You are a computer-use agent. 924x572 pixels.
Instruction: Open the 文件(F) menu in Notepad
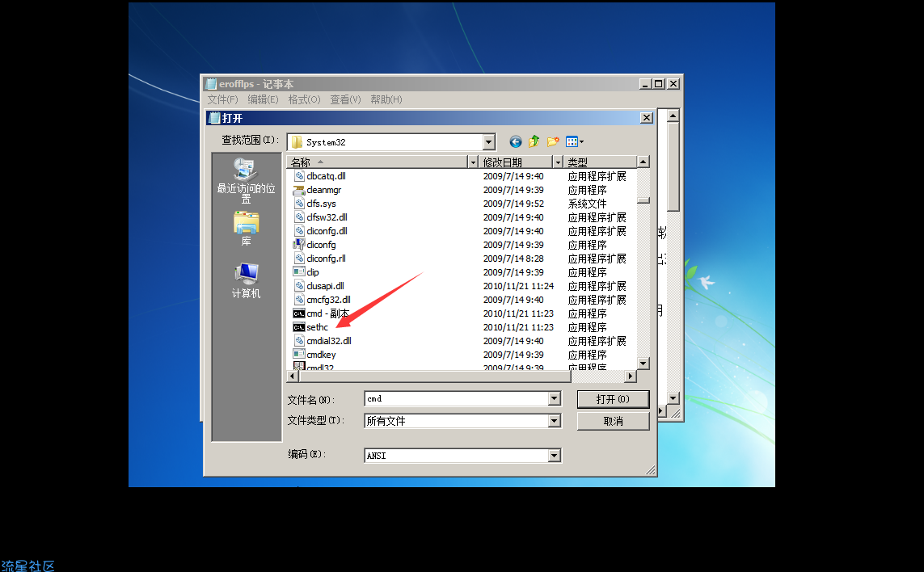(222, 99)
